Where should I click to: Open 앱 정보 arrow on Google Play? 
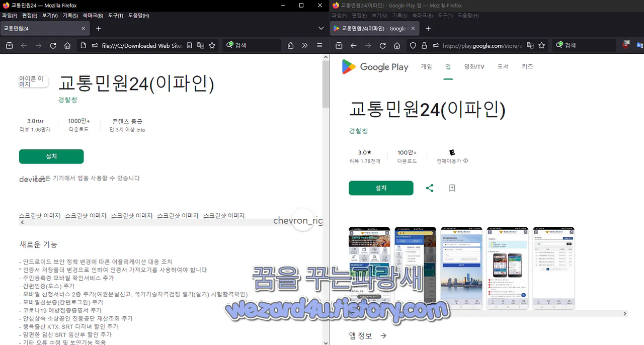pyautogui.click(x=383, y=335)
